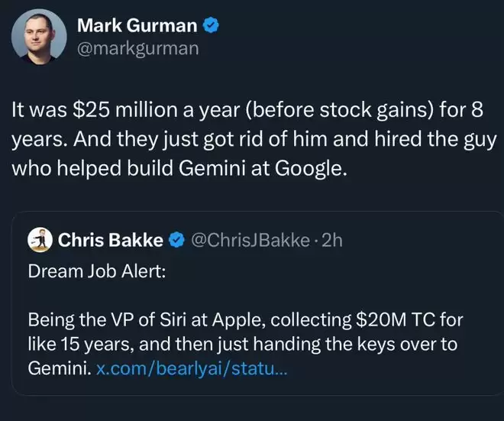The width and height of the screenshot is (504, 421).
Task: Click the "who helped build Gemini at Google" line
Action: tap(179, 168)
